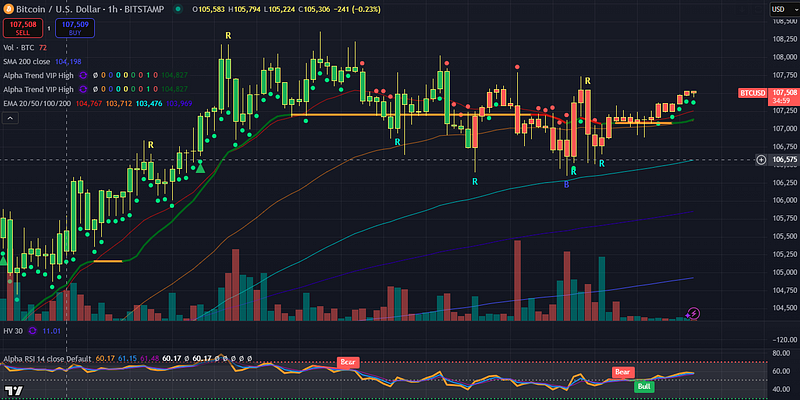Image resolution: width=800 pixels, height=400 pixels.
Task: Click the 106,000 price axis label
Action: coord(784,201)
